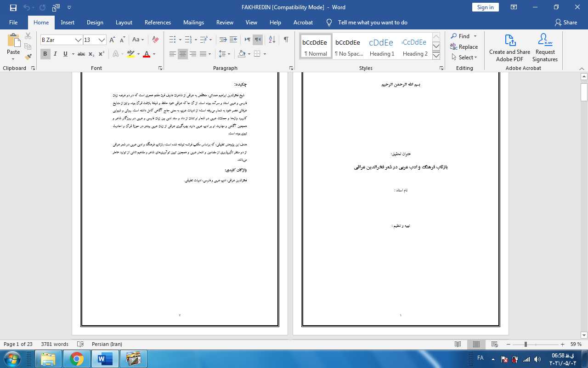Image resolution: width=588 pixels, height=368 pixels.
Task: Toggle Bold formatting off
Action: click(x=45, y=54)
